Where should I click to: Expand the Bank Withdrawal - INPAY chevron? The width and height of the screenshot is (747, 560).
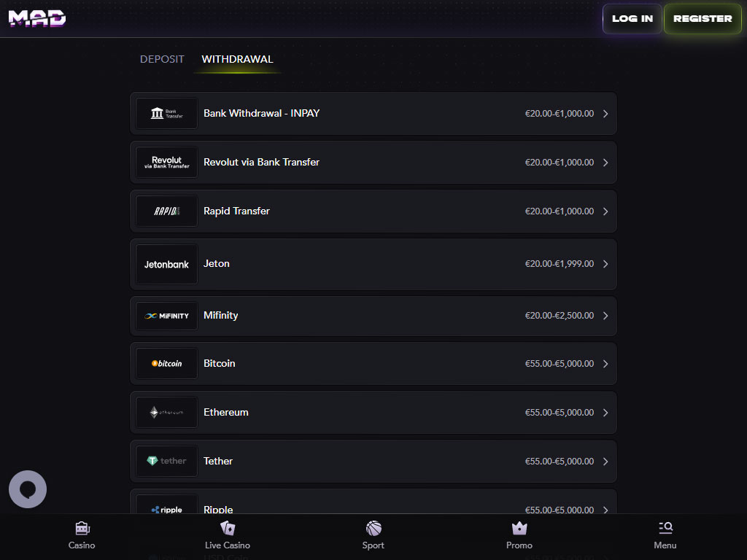[605, 114]
